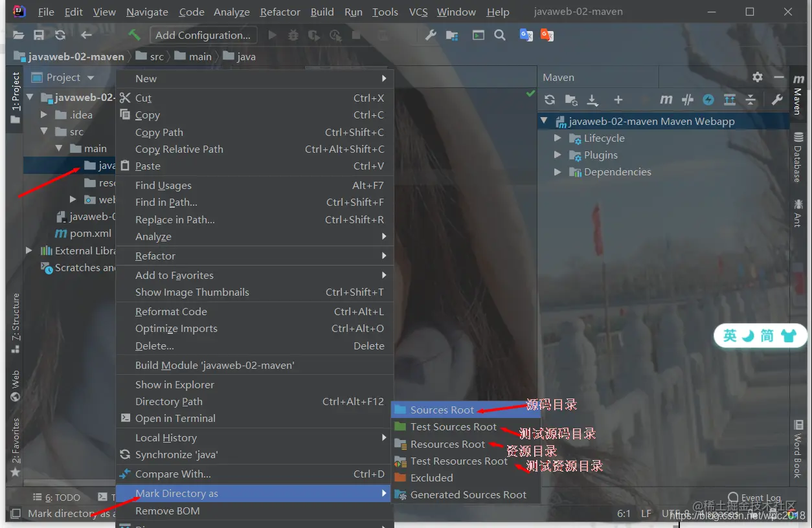
Task: Select Open in Terminal context entry
Action: tap(254, 419)
